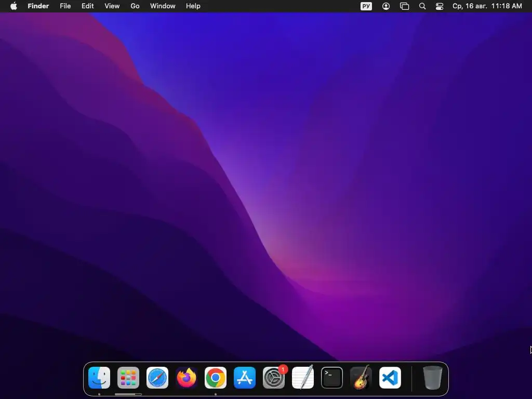Open the Help menu
The height and width of the screenshot is (399, 532).
pos(193,6)
